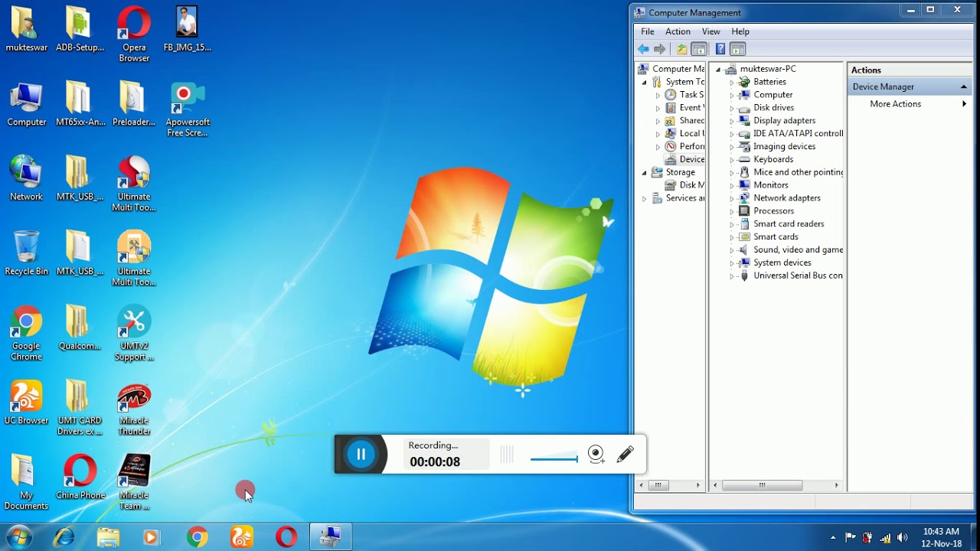The height and width of the screenshot is (551, 980).
Task: Select the mukteswar user folder on desktop
Action: (x=26, y=29)
